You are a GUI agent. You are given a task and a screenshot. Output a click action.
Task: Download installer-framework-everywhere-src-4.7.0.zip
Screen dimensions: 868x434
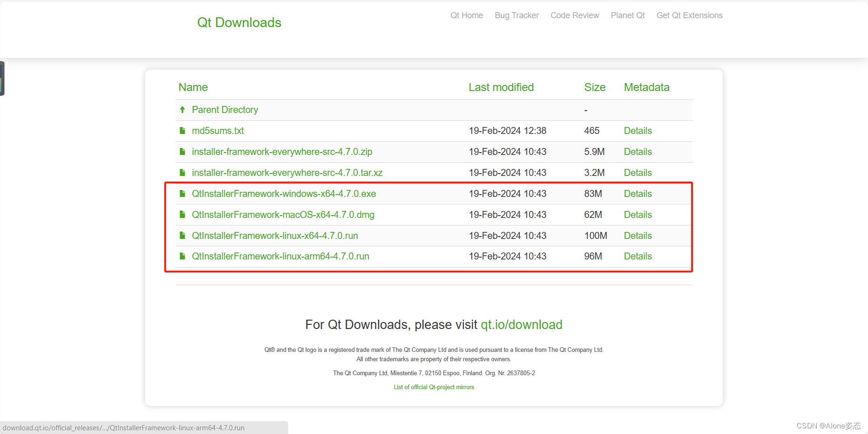[282, 152]
